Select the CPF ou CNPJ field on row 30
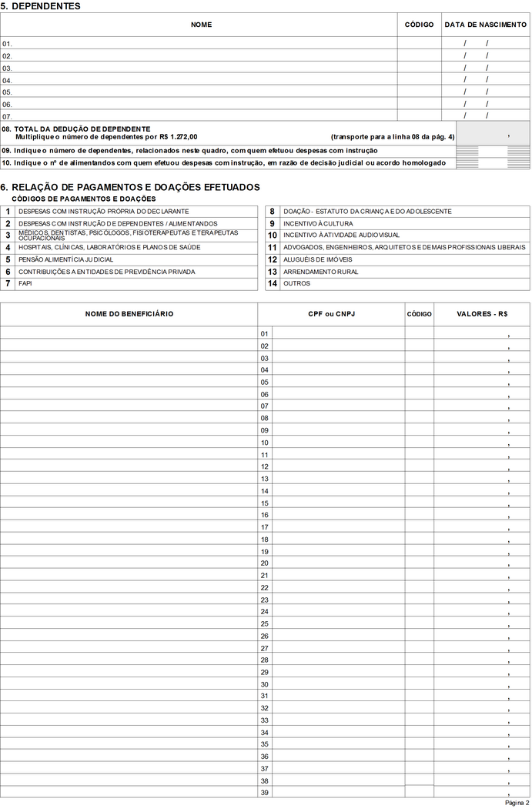 click(x=338, y=685)
